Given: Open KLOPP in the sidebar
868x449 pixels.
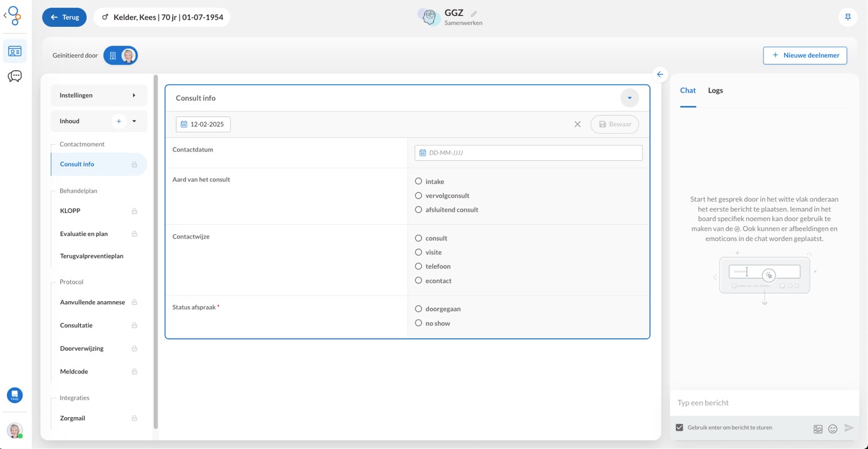Looking at the screenshot, I should [x=70, y=211].
